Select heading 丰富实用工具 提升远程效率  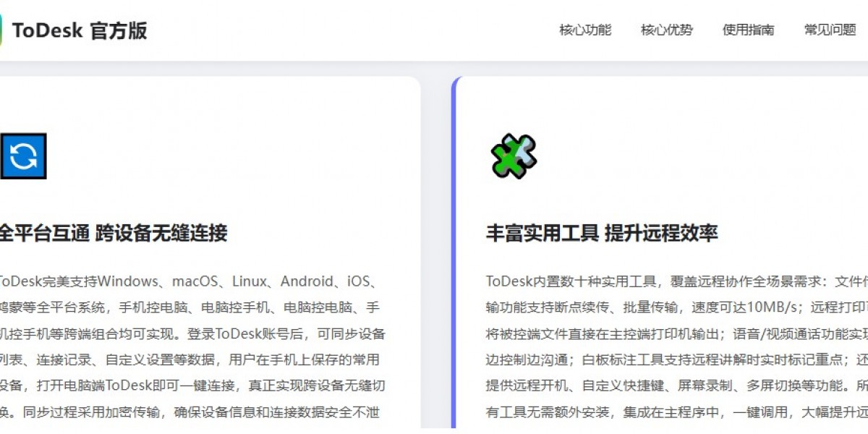coord(602,233)
